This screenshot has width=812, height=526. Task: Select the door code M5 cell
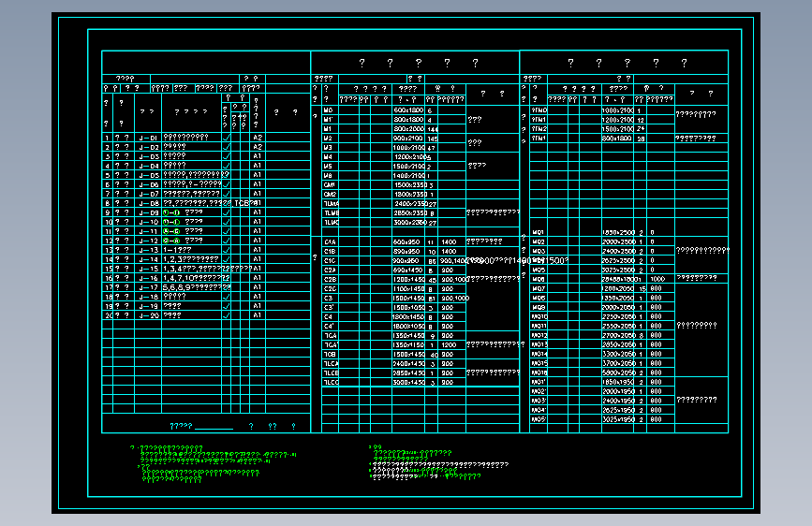point(328,167)
